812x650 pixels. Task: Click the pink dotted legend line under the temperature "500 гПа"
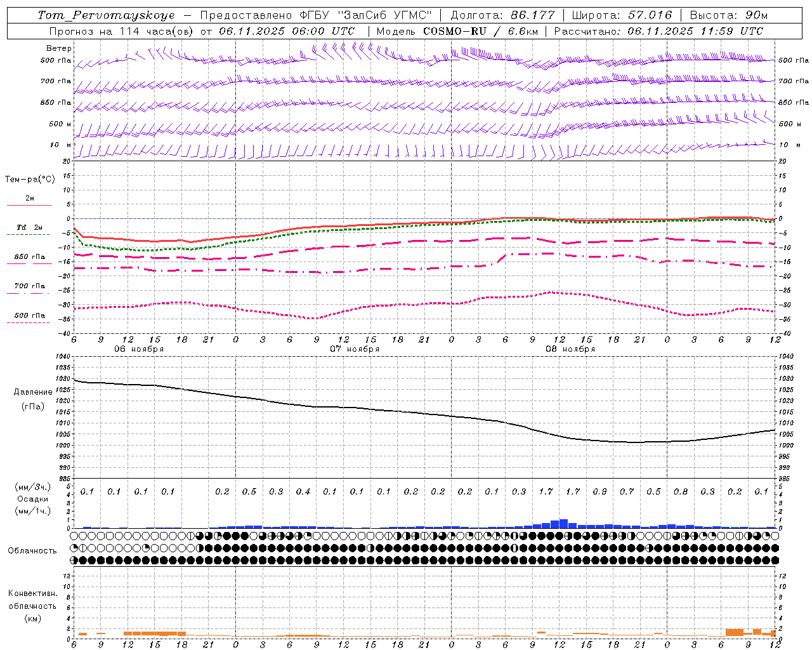click(29, 322)
